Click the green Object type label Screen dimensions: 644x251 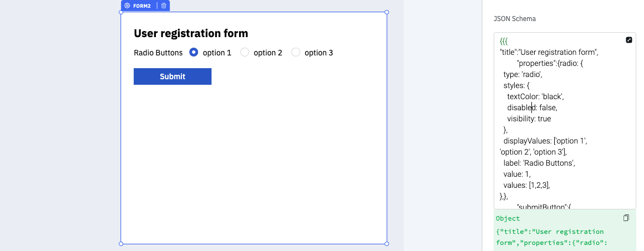[508, 218]
